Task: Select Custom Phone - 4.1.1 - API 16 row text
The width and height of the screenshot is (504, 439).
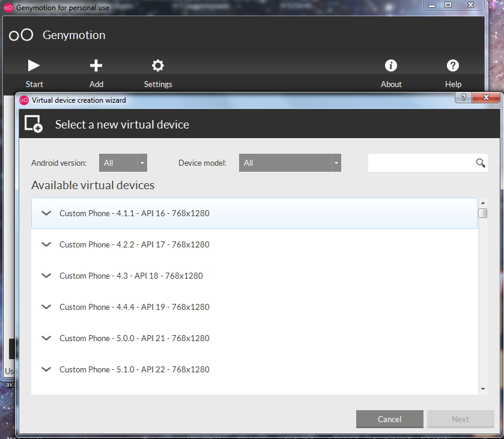Action: 135,213
